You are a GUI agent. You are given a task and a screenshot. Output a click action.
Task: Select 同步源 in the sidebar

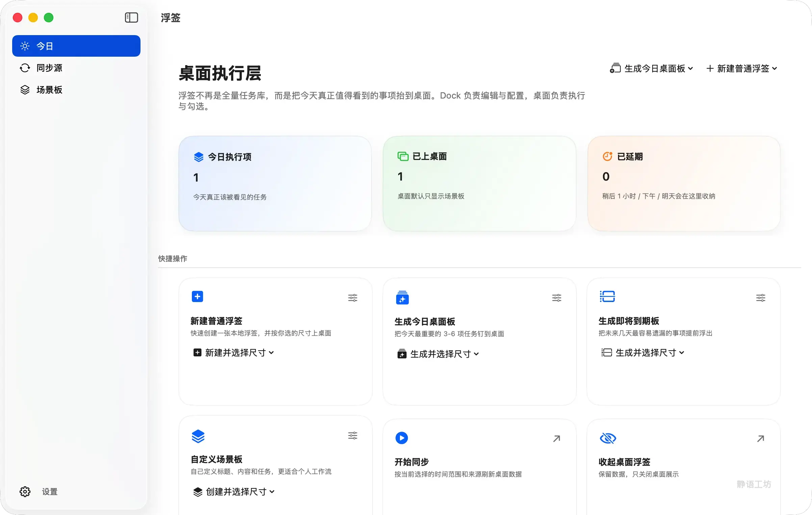[x=49, y=68]
